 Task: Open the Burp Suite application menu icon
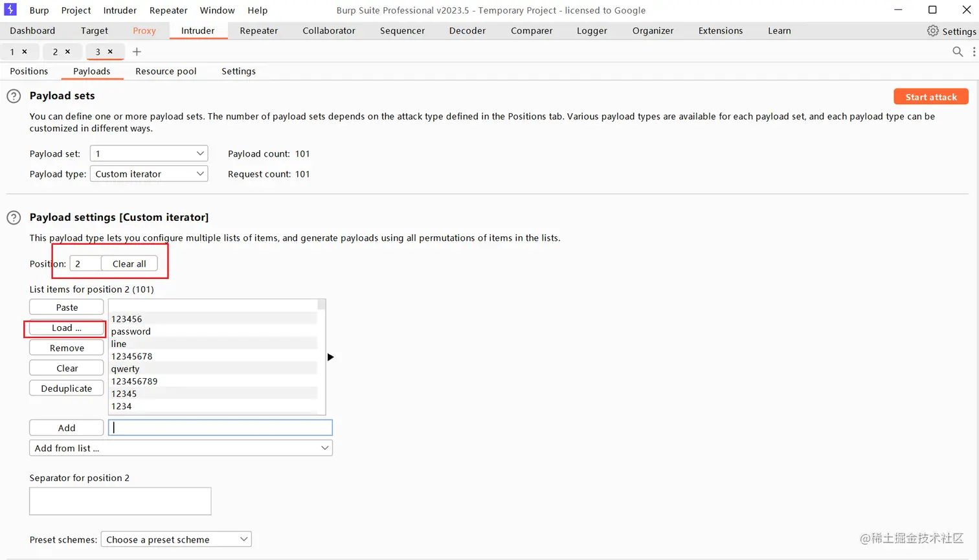tap(10, 10)
